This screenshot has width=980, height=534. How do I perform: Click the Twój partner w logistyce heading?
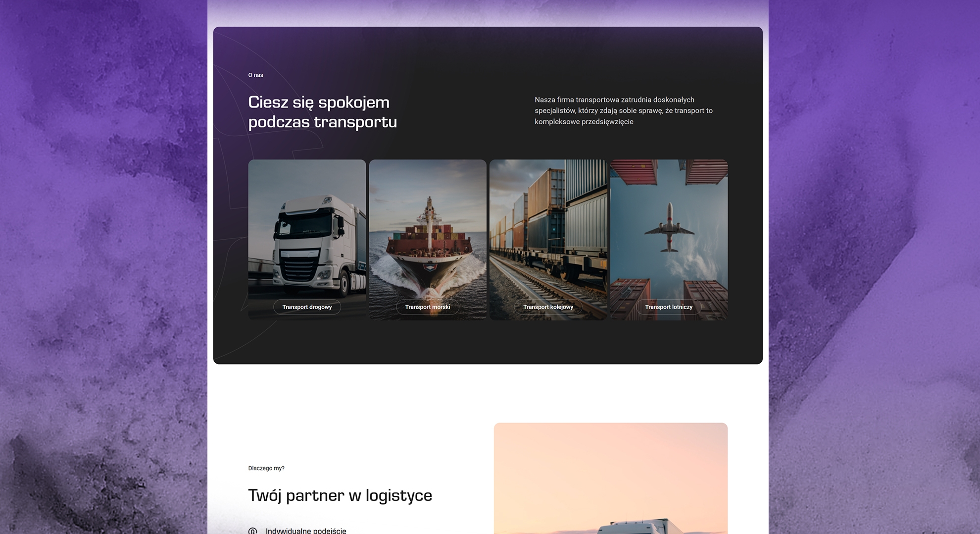tap(340, 495)
